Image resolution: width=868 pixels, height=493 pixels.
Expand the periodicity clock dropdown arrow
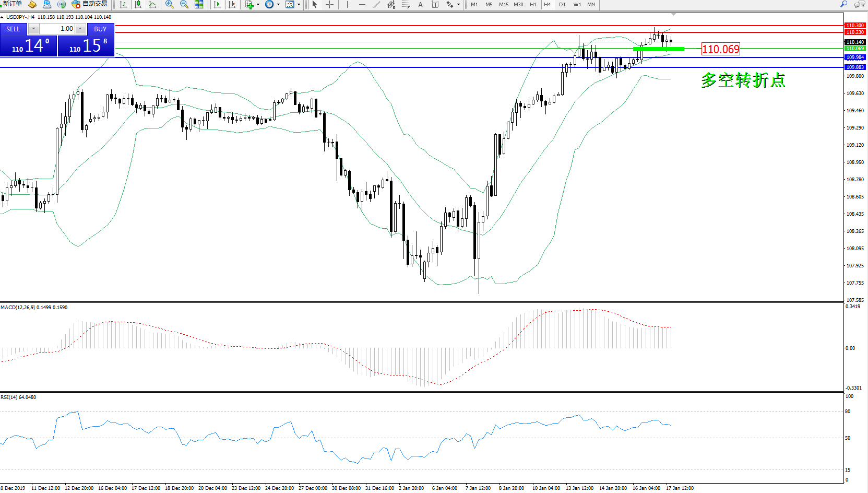278,5
